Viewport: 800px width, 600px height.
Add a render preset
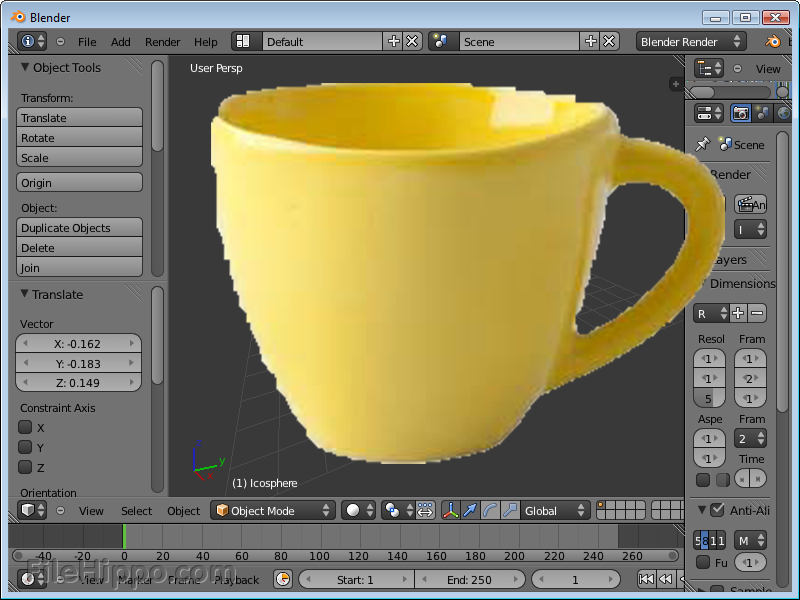(738, 313)
